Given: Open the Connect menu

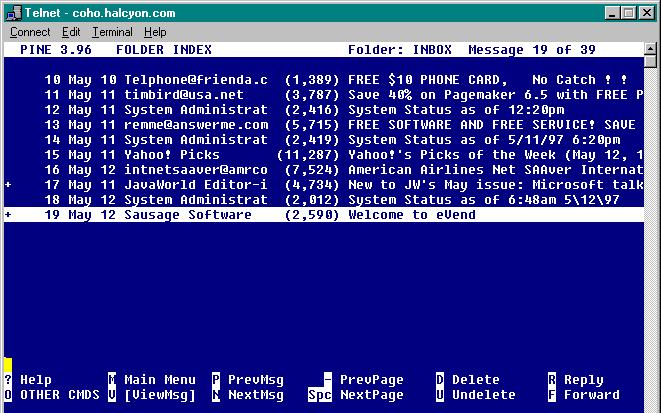Looking at the screenshot, I should (29, 32).
